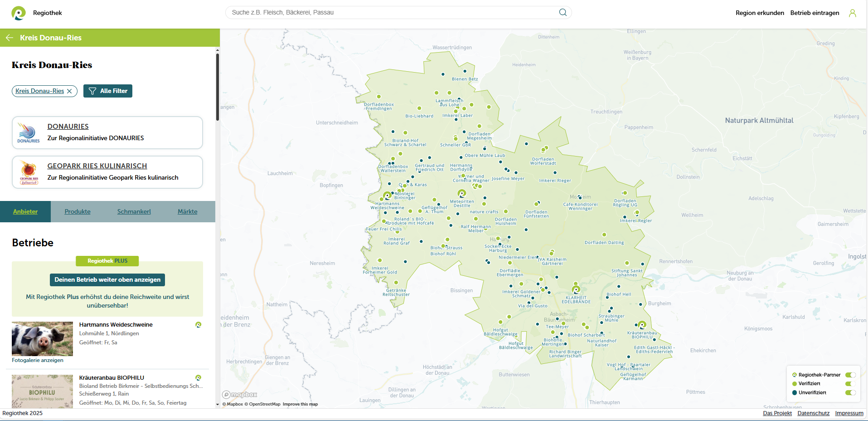Switch to the Anbieter tab
Viewport: 868px width, 421px height.
point(25,212)
